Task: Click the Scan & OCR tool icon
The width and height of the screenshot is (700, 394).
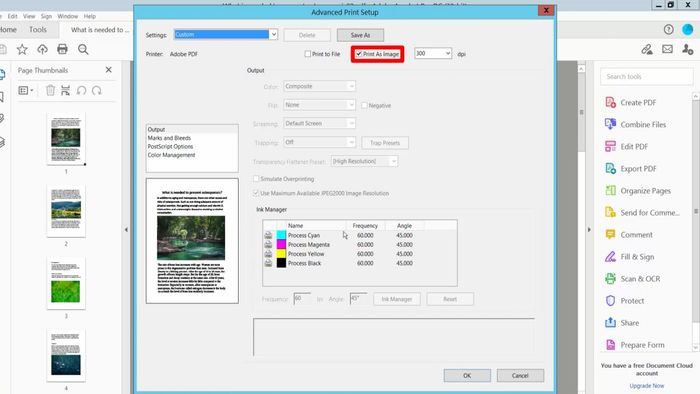Action: (610, 278)
